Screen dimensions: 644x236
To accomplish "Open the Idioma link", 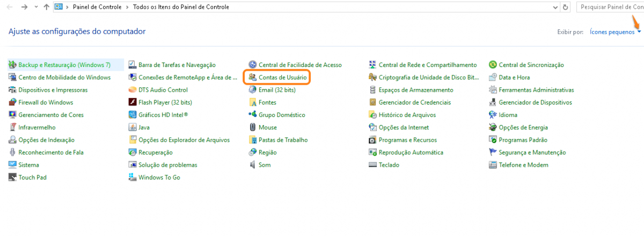I will click(508, 115).
